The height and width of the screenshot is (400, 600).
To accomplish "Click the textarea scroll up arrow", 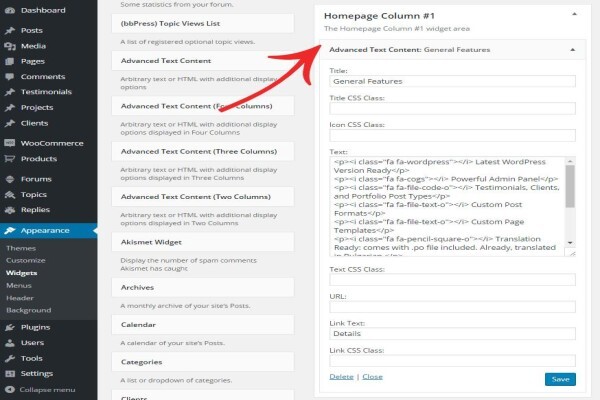I will pyautogui.click(x=570, y=161).
